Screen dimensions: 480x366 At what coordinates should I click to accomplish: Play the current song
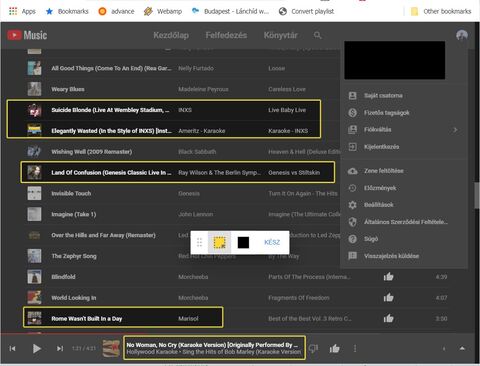click(x=37, y=349)
